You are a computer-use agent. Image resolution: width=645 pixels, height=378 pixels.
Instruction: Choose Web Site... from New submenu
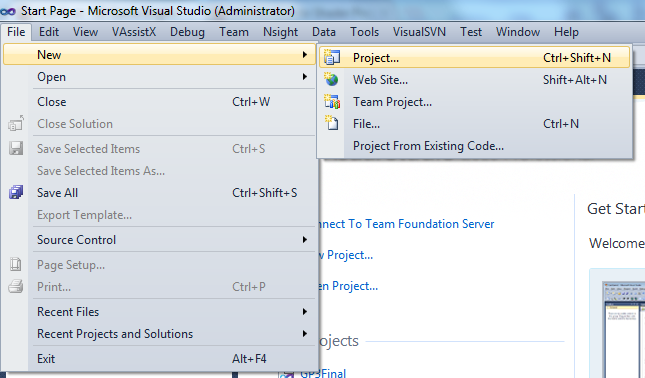[474, 79]
